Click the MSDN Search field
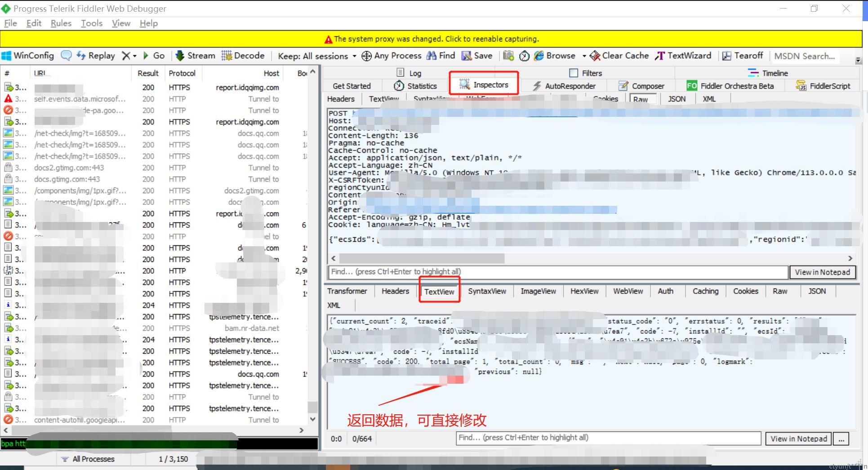Viewport: 868px width, 470px height. [805, 56]
